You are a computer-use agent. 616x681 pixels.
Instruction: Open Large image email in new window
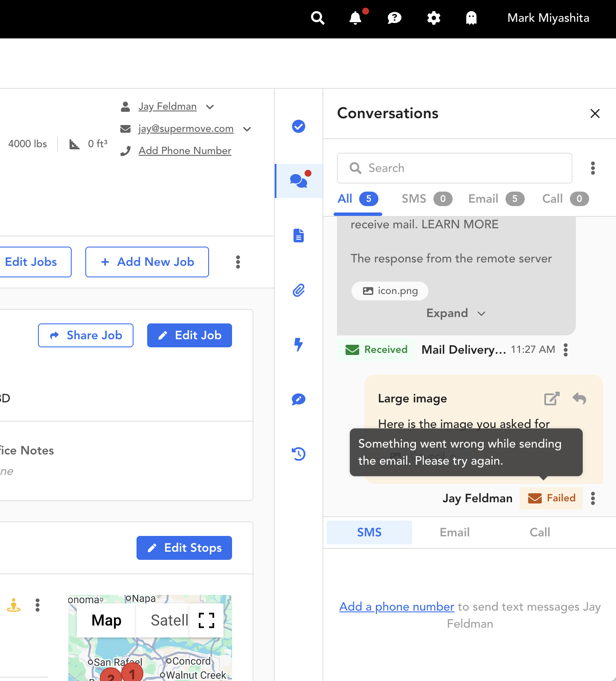[551, 399]
